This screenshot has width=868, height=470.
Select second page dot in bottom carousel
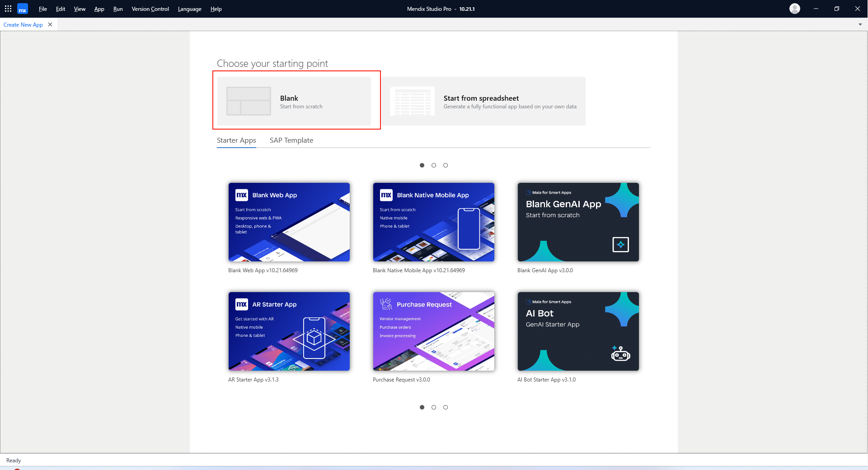(x=434, y=407)
